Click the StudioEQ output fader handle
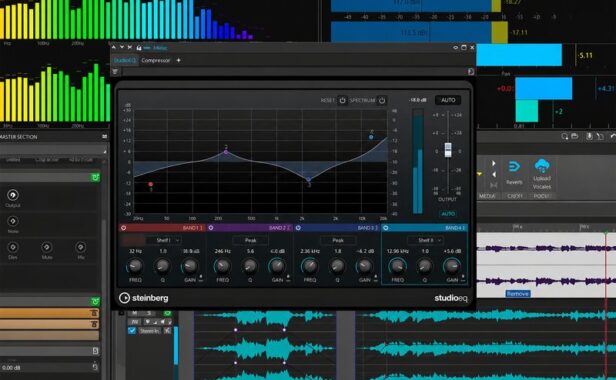616x380 pixels. tap(448, 150)
